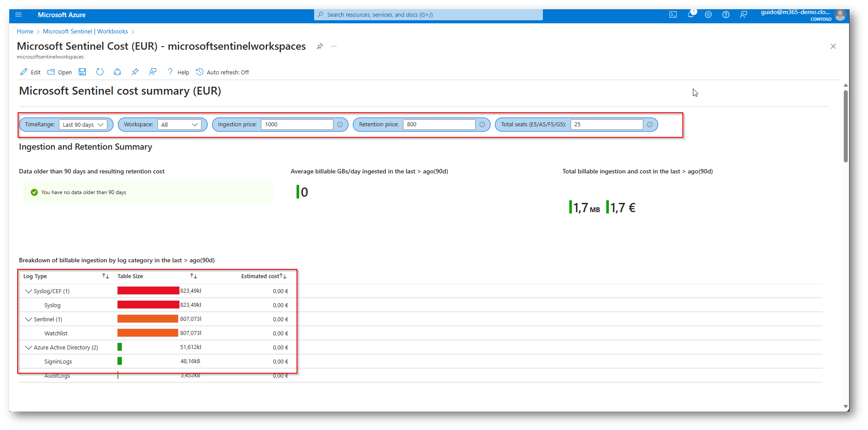The width and height of the screenshot is (868, 430).
Task: Click the Total seats field
Action: pyautogui.click(x=607, y=125)
